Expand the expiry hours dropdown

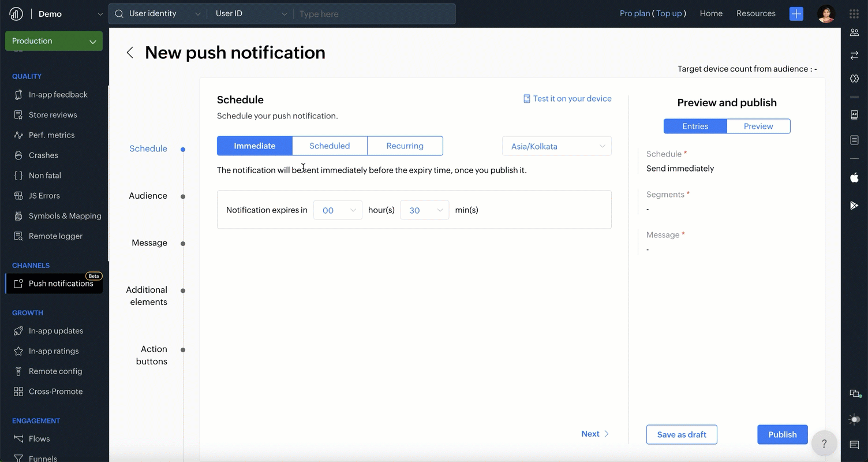[338, 210]
